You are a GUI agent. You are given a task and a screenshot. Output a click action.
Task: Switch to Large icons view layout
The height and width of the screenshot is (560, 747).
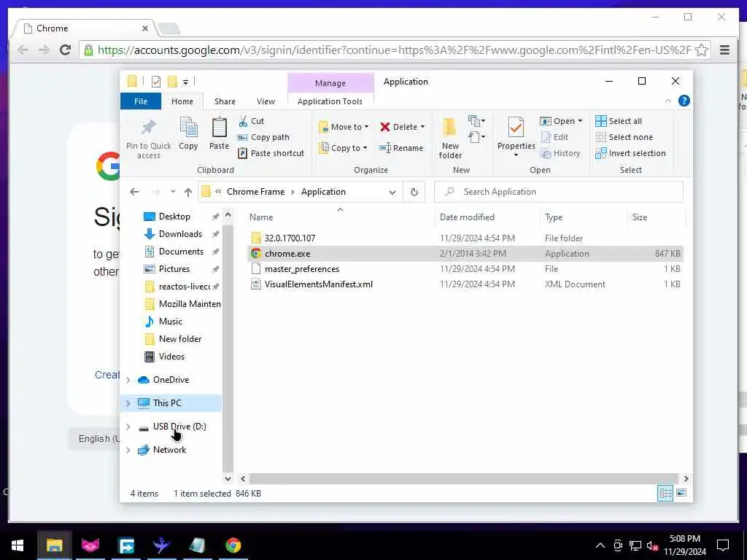tap(682, 493)
